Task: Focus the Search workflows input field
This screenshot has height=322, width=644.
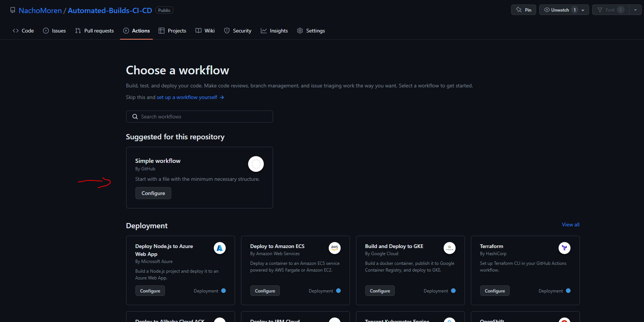Action: click(x=199, y=117)
